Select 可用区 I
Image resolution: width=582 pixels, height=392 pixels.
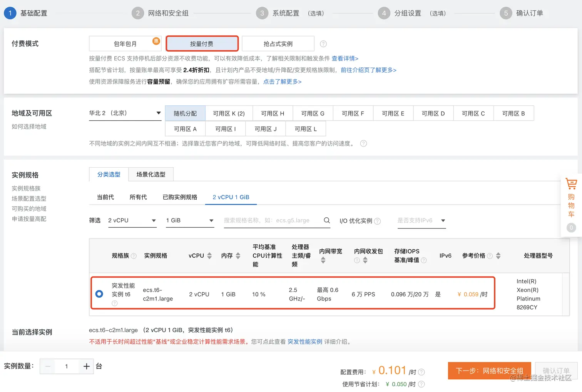(x=226, y=129)
